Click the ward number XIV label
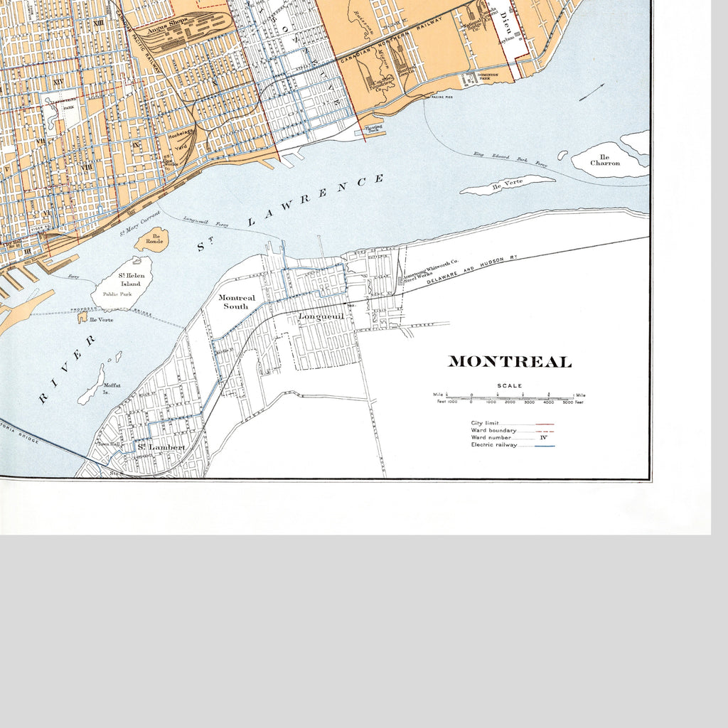Viewport: 728px width, 728px height. point(58,82)
